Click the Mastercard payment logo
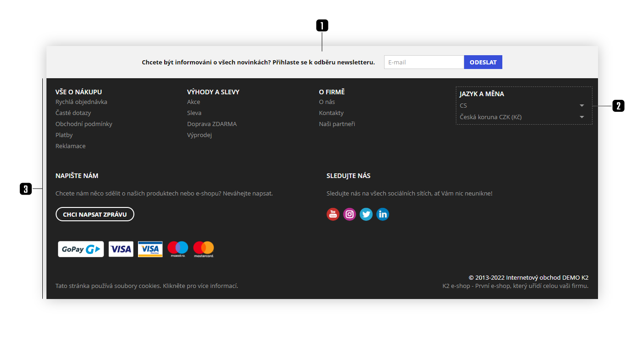 click(204, 249)
